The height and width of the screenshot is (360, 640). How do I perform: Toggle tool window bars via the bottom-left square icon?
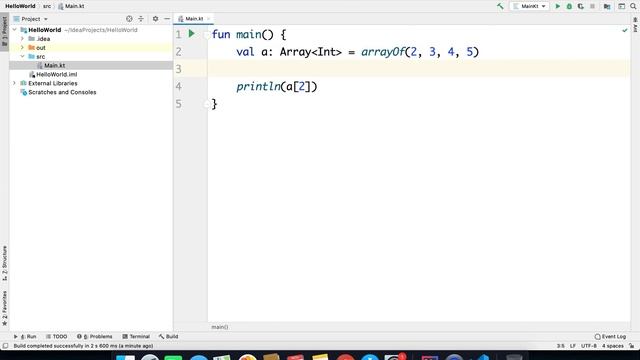[5, 346]
